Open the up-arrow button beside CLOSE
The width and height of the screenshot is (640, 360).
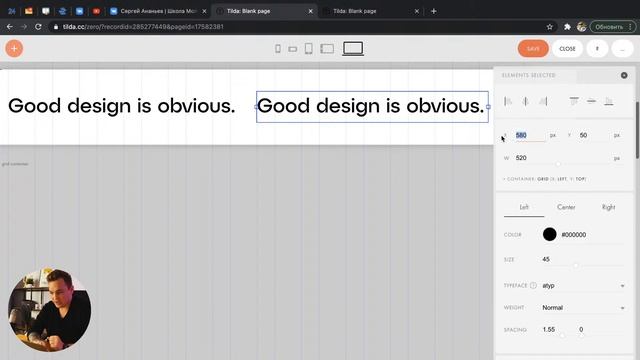pos(597,49)
